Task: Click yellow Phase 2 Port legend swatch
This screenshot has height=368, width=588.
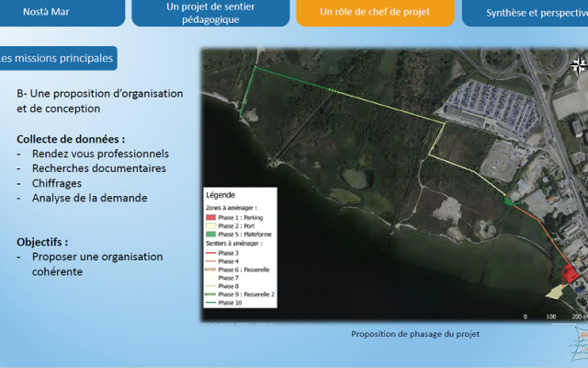Action: tap(210, 226)
